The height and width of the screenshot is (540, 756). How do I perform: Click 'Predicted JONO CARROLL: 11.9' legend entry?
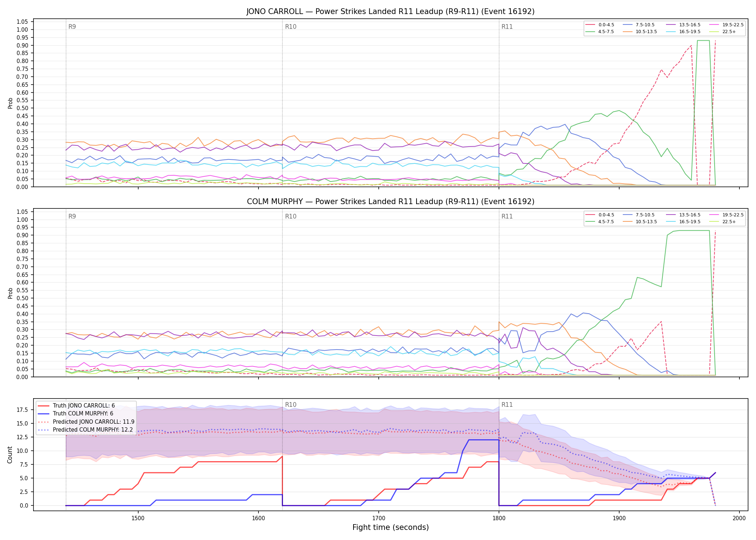pyautogui.click(x=86, y=422)
